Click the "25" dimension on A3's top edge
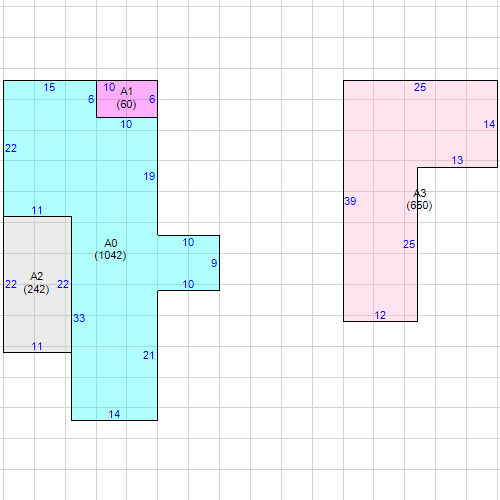This screenshot has width=500, height=500. [x=420, y=87]
